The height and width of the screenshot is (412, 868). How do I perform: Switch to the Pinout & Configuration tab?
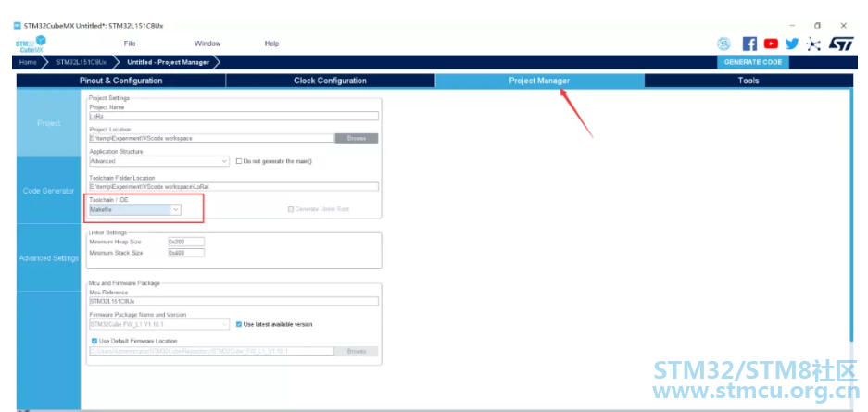(120, 81)
